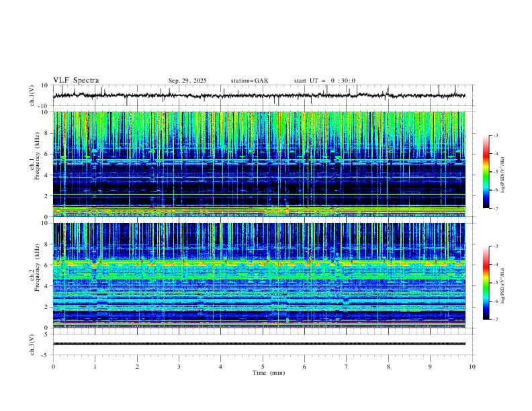Screen dimensions: 532x411
Task: Click the 5 tick on ch.3 voltage axis
Action: pos(47,334)
